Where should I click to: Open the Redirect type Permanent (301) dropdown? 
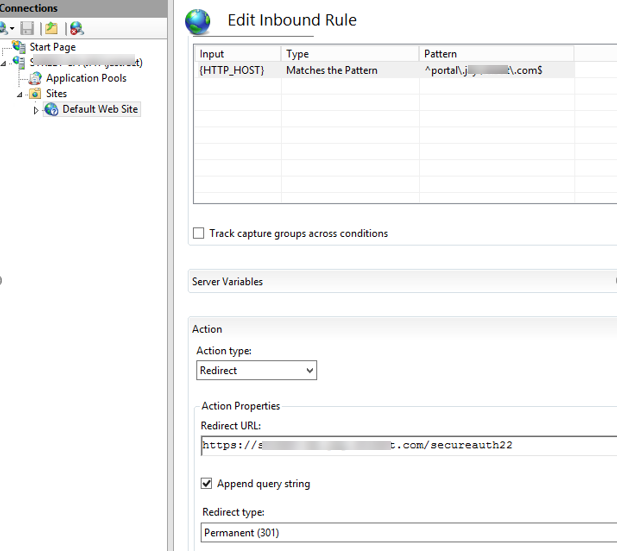tap(409, 533)
